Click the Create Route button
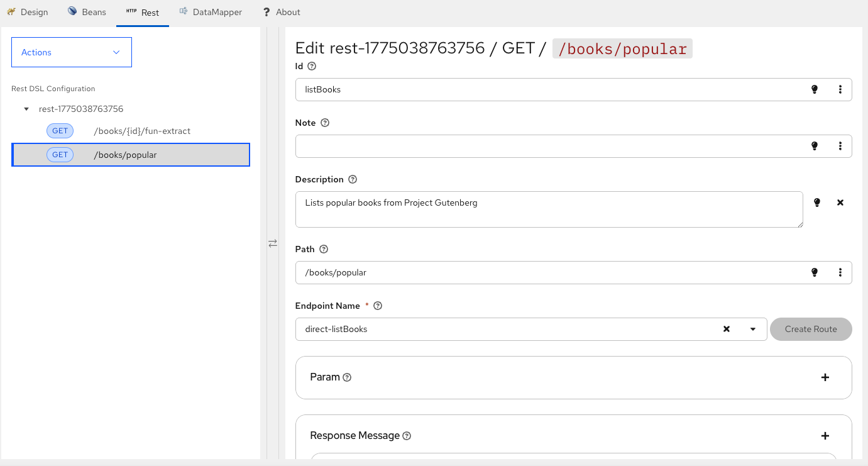 pos(811,329)
